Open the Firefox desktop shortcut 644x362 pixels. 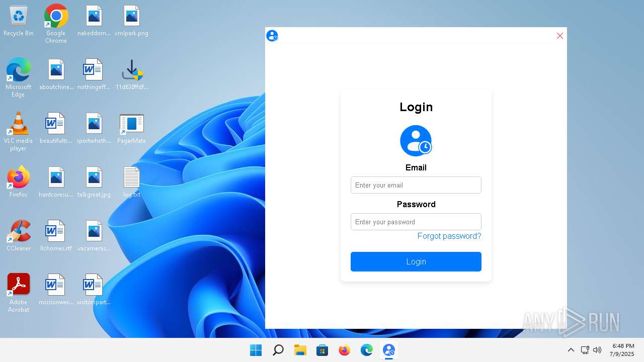19,182
